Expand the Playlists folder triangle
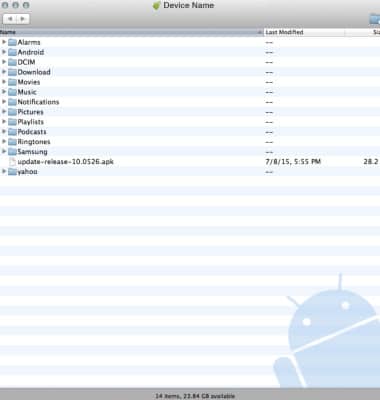 pos(4,122)
